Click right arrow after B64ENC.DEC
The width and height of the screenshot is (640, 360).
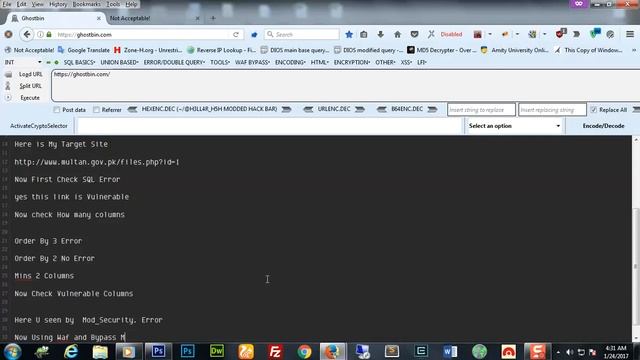pyautogui.click(x=432, y=109)
